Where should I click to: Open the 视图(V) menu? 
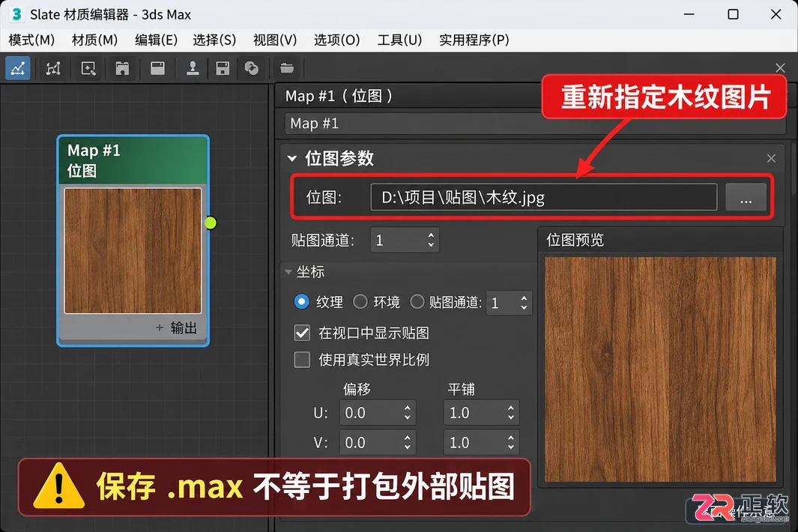pos(275,40)
